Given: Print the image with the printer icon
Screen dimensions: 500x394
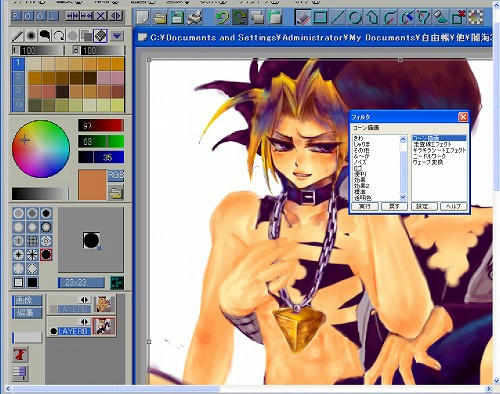Looking at the screenshot, I should (194, 17).
